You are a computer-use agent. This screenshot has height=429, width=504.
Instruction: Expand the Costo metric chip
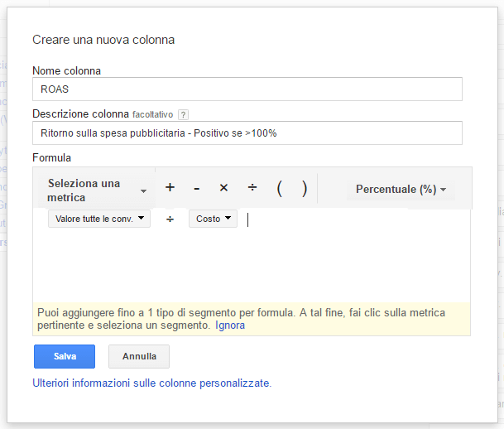click(214, 219)
